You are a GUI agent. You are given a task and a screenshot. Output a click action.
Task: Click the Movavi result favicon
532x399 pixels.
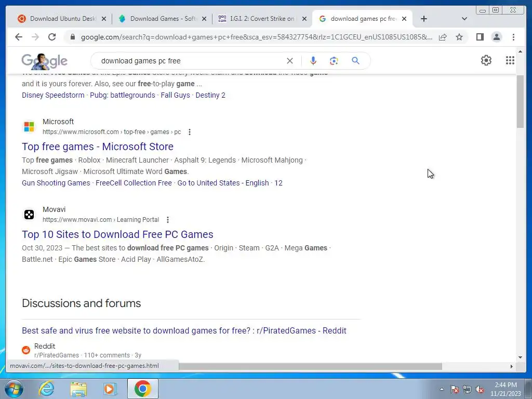(x=29, y=215)
